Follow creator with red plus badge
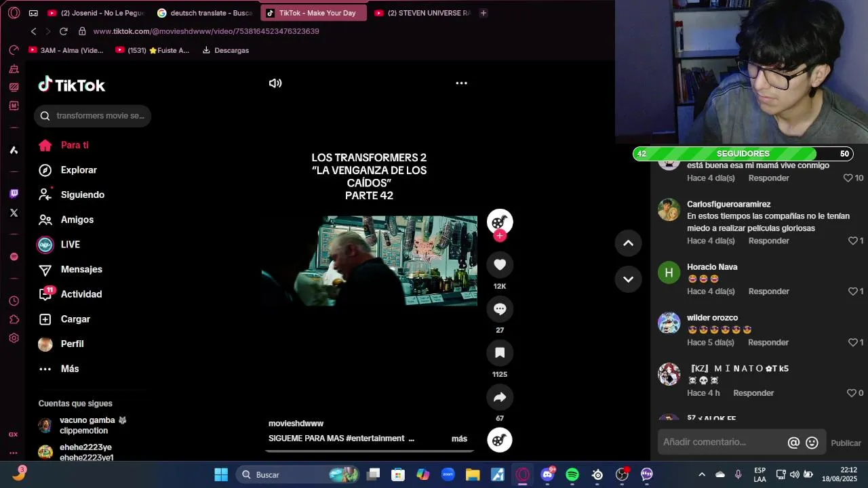The width and height of the screenshot is (868, 488). pos(500,236)
